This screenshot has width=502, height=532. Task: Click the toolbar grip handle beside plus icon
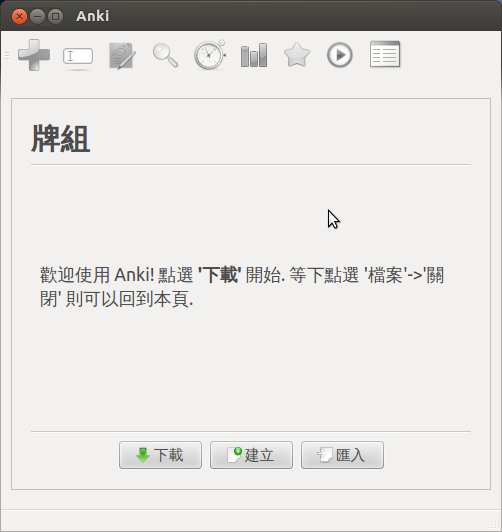pyautogui.click(x=7, y=55)
